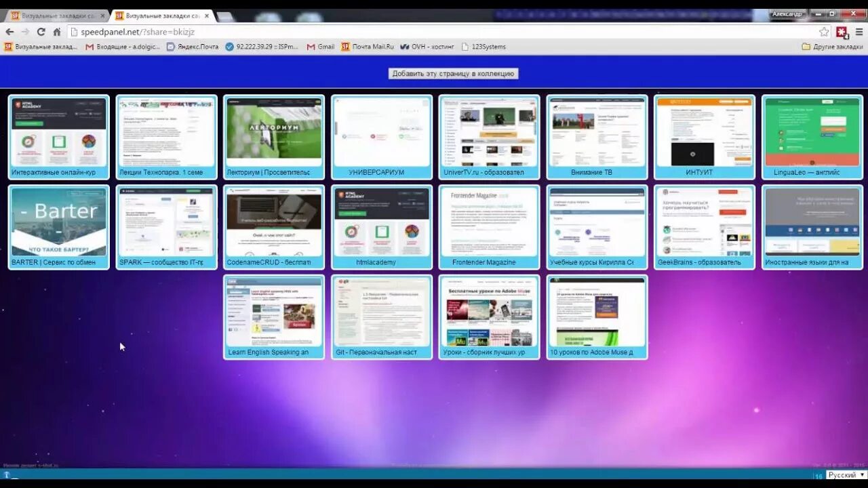Open the Frontender Magazine thumbnail

point(489,227)
